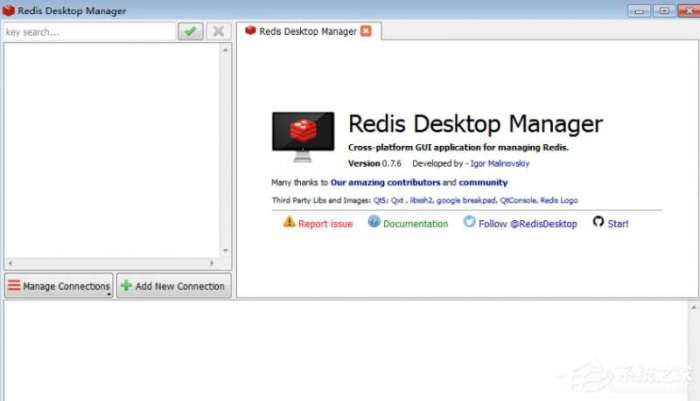This screenshot has height=401, width=700.
Task: Open Manage Connections menu button
Action: pyautogui.click(x=59, y=286)
